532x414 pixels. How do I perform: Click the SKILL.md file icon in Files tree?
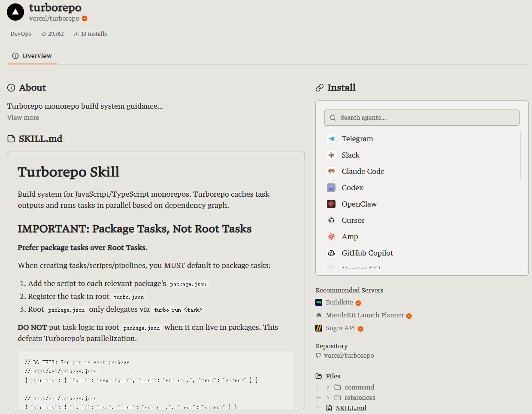(x=329, y=408)
